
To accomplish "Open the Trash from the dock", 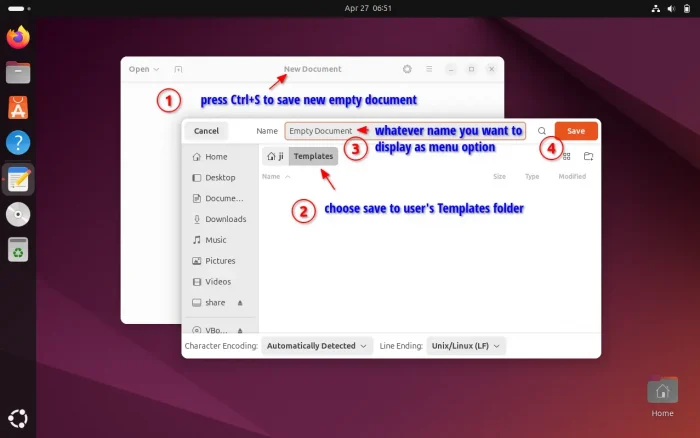I will pos(18,251).
